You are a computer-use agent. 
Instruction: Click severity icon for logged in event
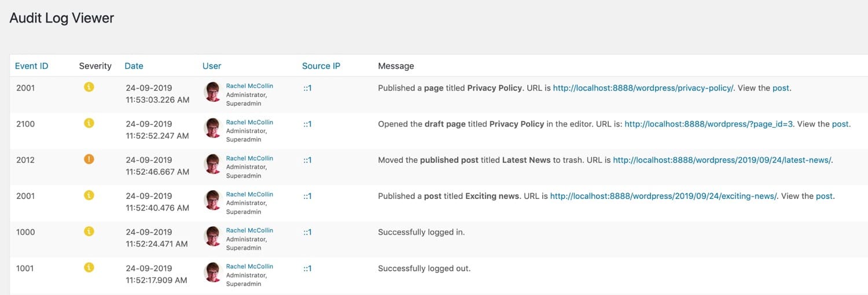tap(89, 231)
